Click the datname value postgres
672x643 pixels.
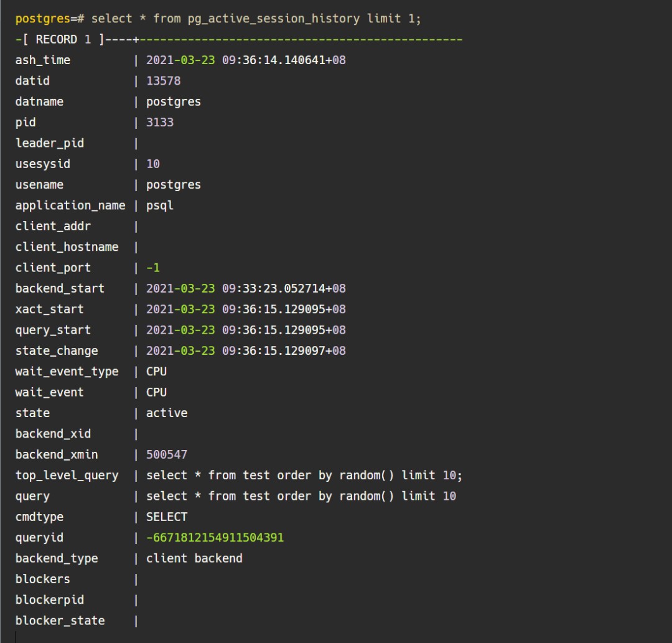(174, 101)
